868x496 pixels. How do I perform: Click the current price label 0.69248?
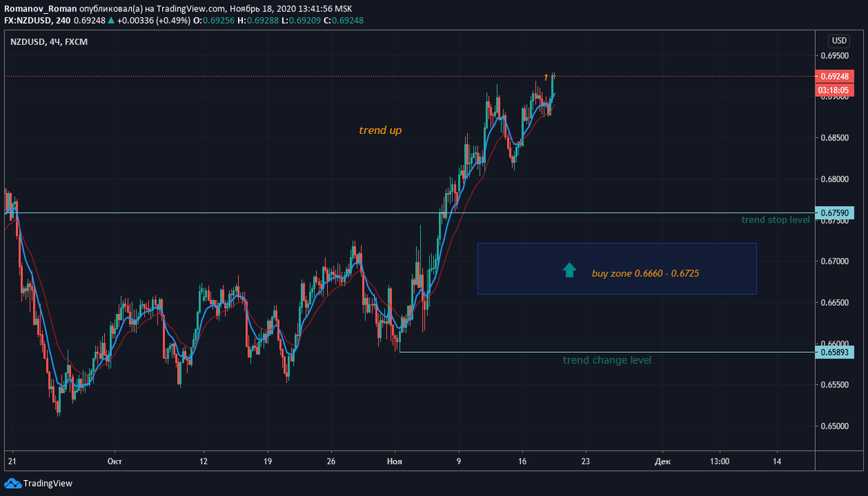[835, 76]
